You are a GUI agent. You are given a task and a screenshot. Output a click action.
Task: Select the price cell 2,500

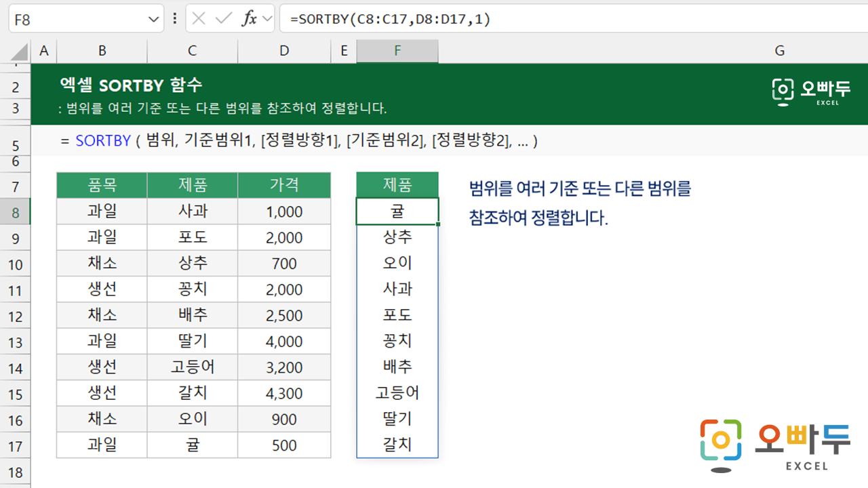click(x=284, y=315)
